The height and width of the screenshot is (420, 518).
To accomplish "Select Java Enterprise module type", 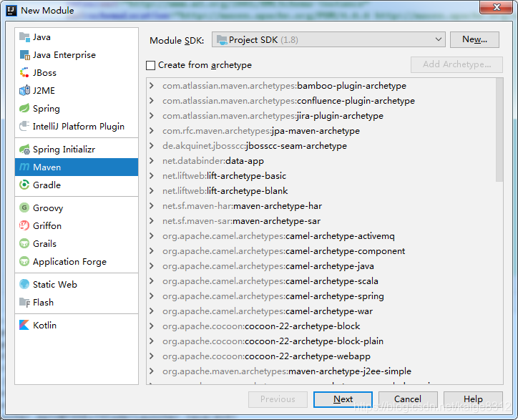I will click(77, 55).
